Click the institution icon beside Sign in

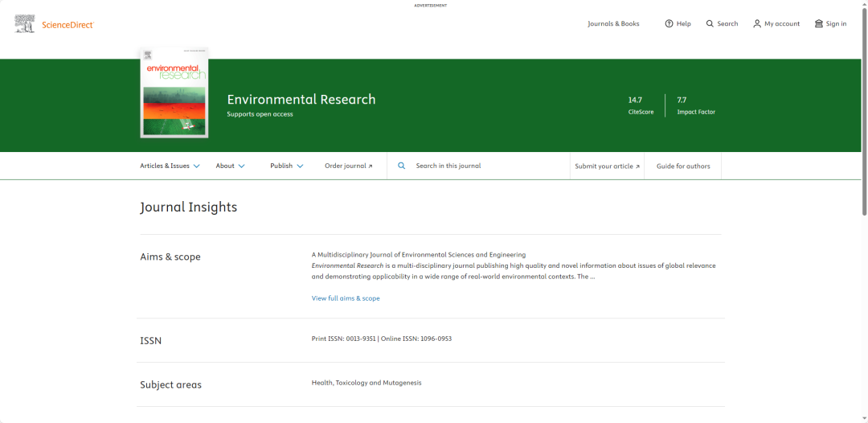pos(819,24)
